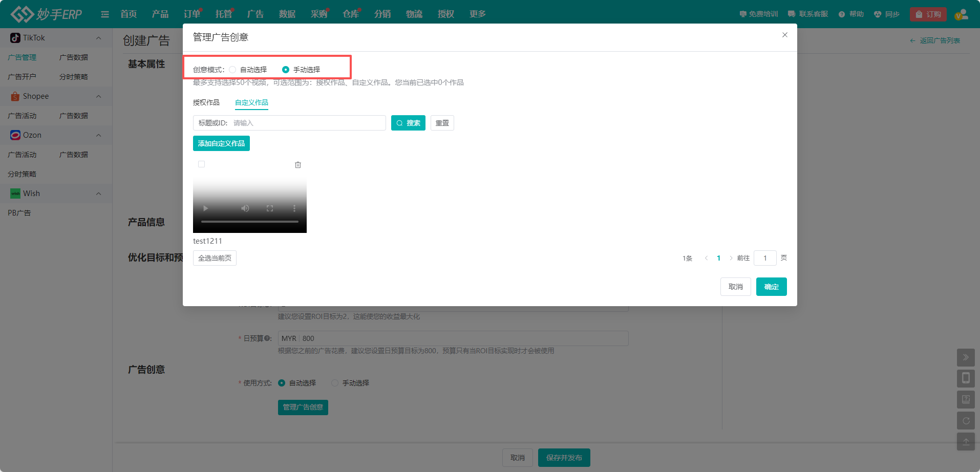The image size is (980, 472).
Task: Open PB广告 under Wish
Action: (19, 213)
